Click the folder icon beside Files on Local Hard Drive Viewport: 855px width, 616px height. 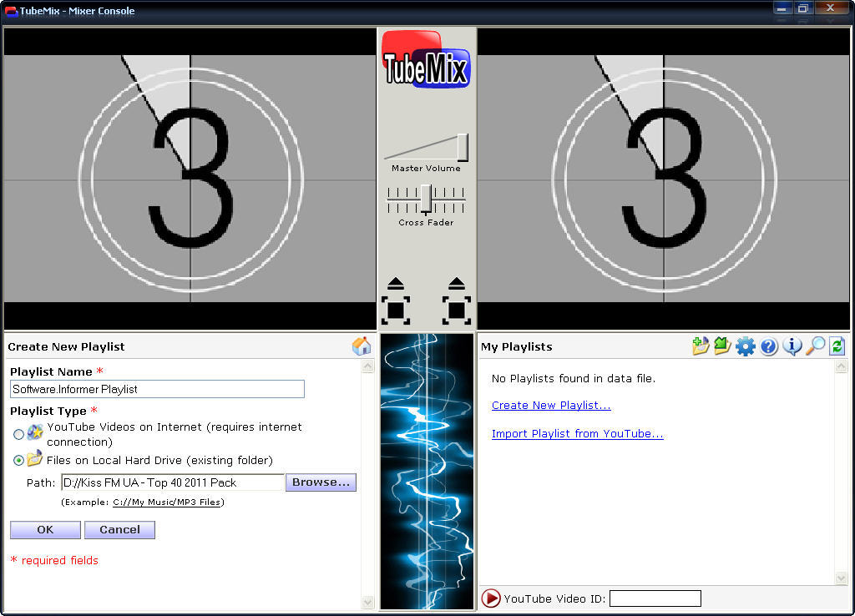point(35,458)
